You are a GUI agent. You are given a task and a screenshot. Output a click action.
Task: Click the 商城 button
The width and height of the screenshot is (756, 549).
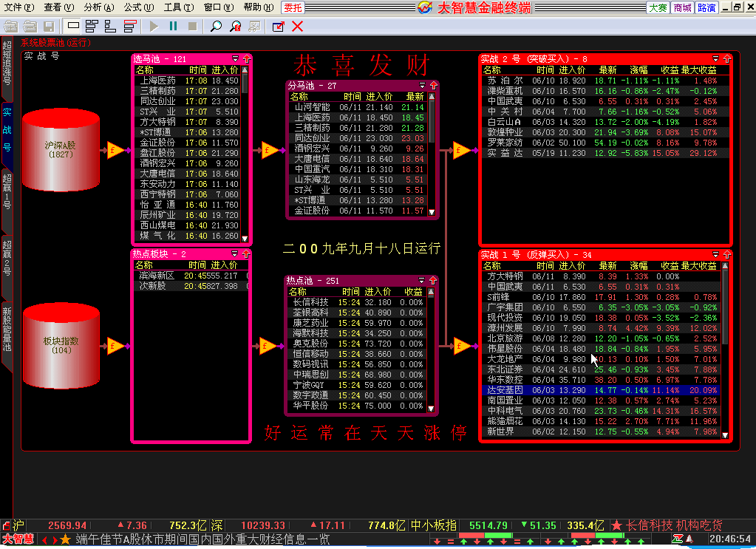click(x=682, y=7)
